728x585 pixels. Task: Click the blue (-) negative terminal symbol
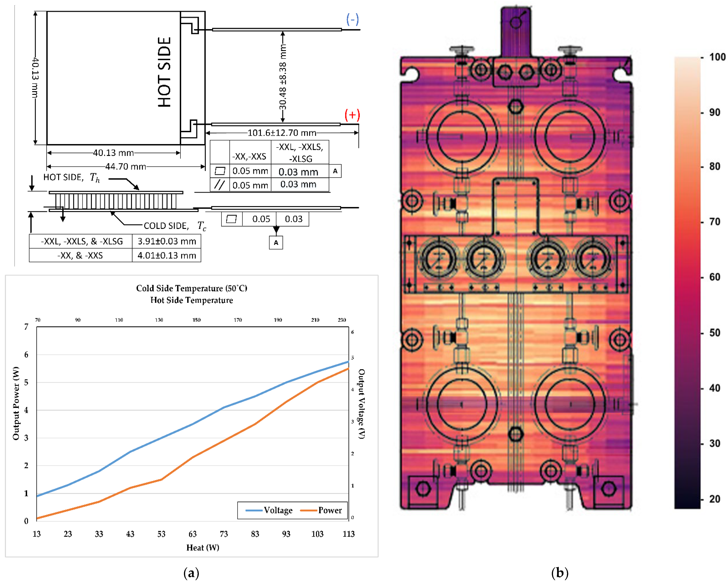pos(353,19)
